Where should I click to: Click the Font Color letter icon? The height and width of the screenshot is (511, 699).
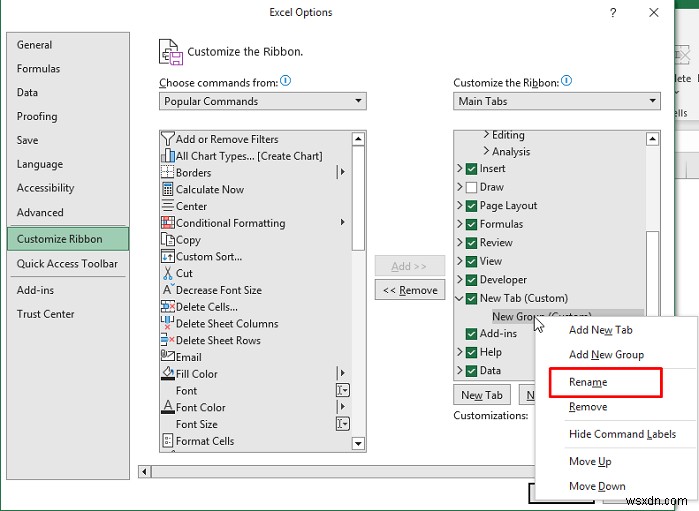168,407
